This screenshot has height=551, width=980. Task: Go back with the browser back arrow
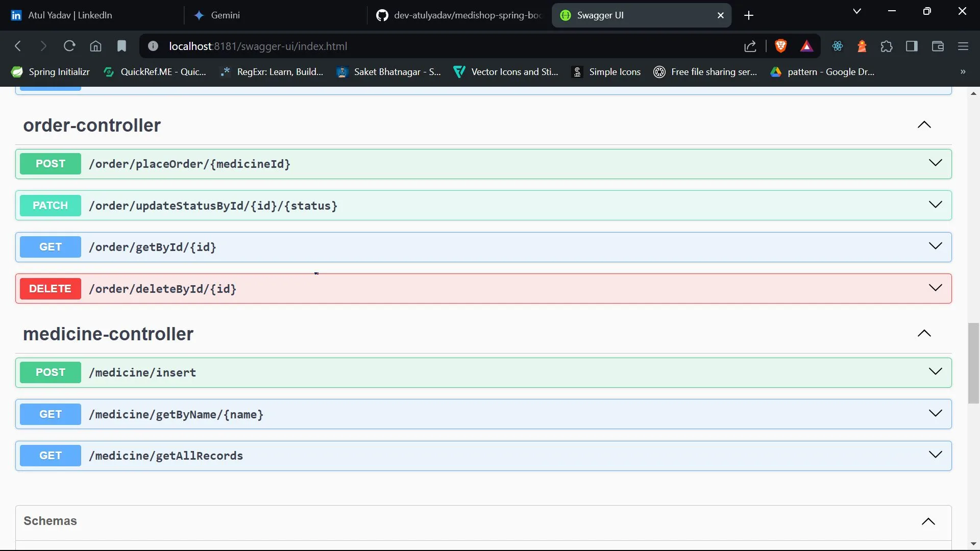pos(18,46)
